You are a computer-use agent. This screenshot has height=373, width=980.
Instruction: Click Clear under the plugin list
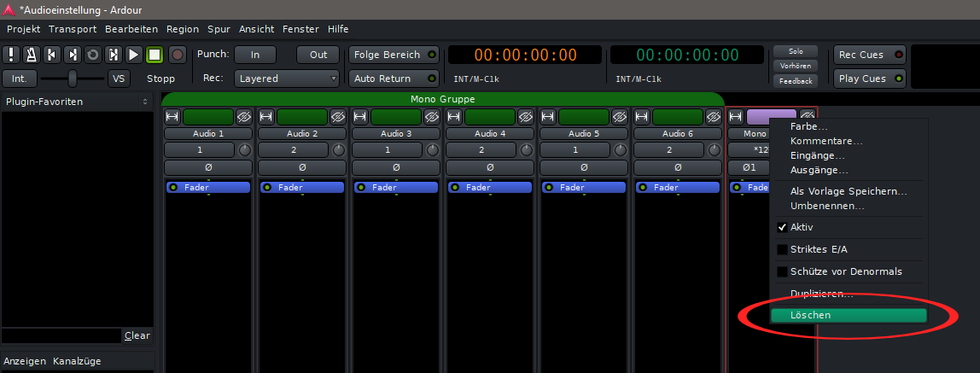point(137,335)
